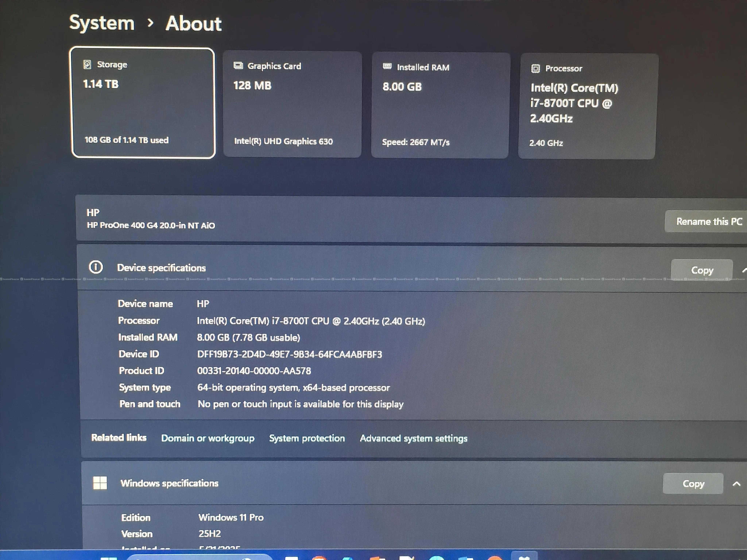Screen dimensions: 747x560
Task: Click the '2.40 GHz' text in Processor card
Action: click(x=546, y=143)
